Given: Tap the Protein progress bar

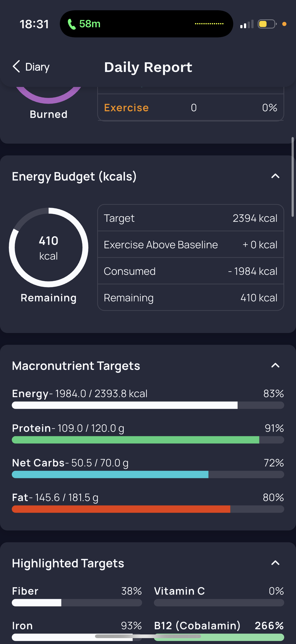Looking at the screenshot, I should 148,440.
